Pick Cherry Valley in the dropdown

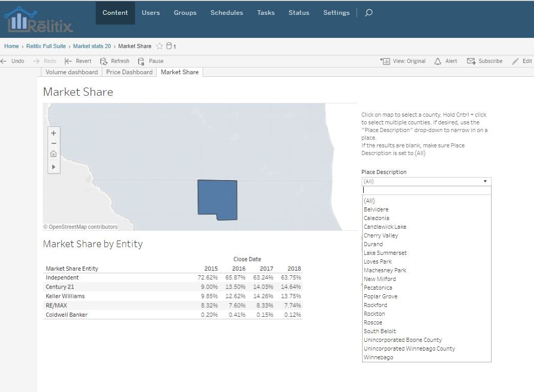381,235
